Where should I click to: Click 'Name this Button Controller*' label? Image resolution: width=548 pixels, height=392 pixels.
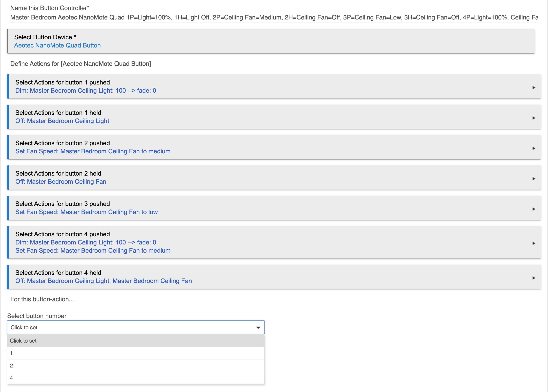49,8
